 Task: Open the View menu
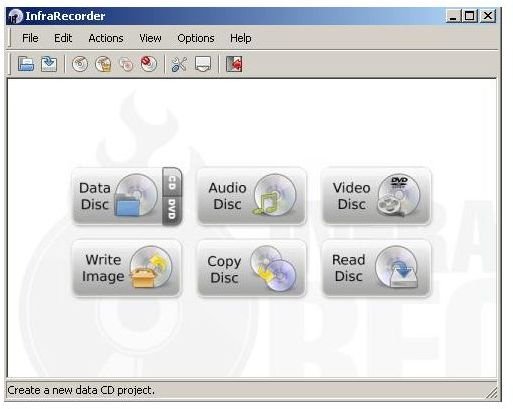coord(150,38)
